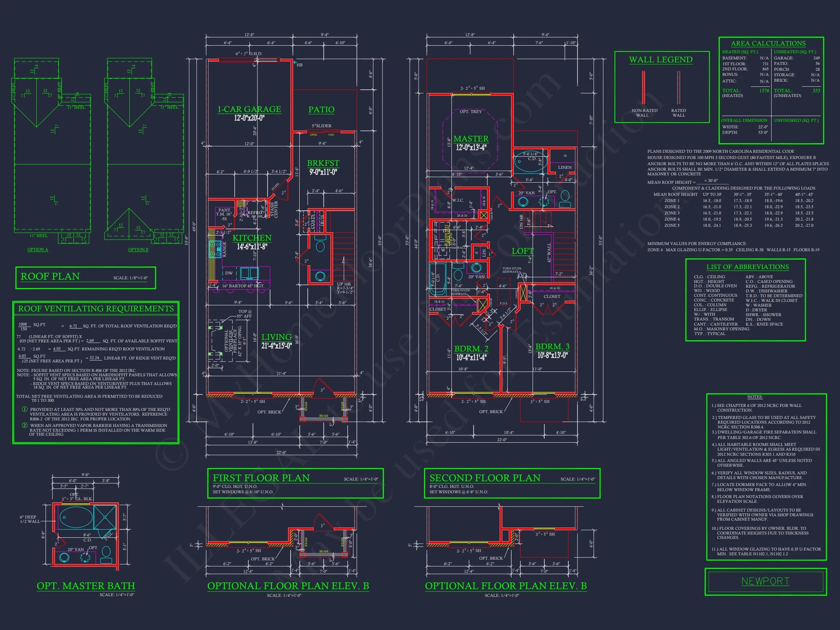Click the oval tub in Opt. Master Bath
Screen dimensions: 840x630
[x=75, y=517]
